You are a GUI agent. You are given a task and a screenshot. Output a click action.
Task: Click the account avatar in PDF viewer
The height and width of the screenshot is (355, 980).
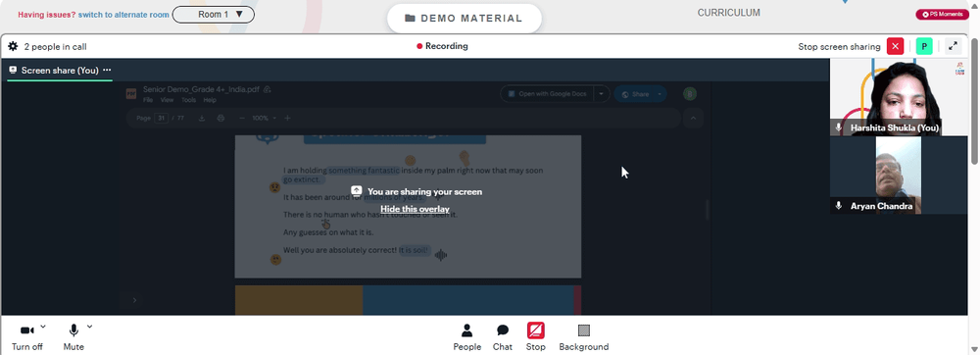click(x=690, y=94)
